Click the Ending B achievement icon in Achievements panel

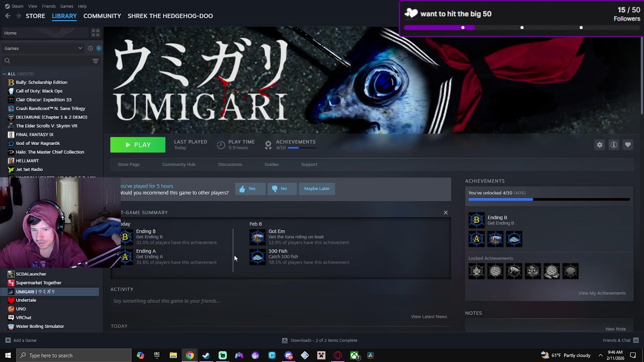coord(476,220)
